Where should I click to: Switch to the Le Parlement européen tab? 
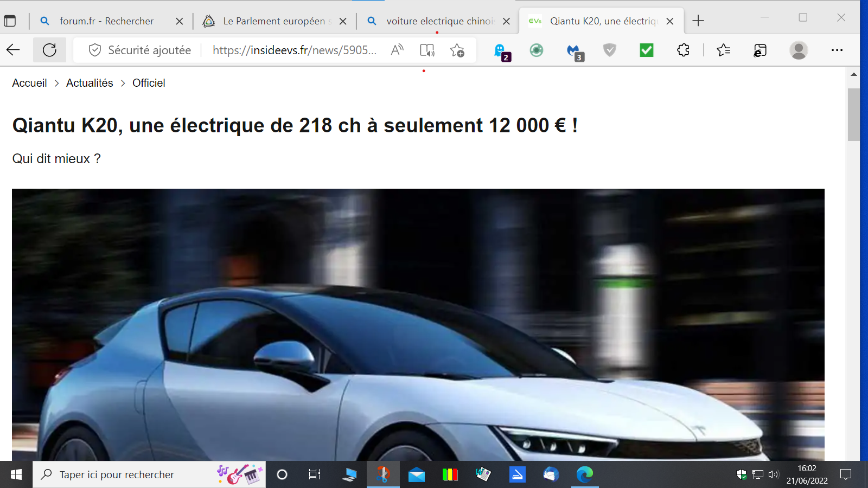pyautogui.click(x=273, y=21)
